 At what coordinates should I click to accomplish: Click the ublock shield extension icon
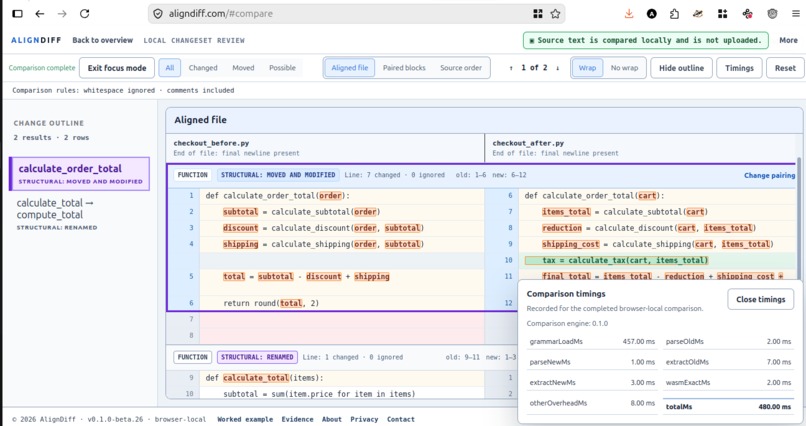(772, 14)
